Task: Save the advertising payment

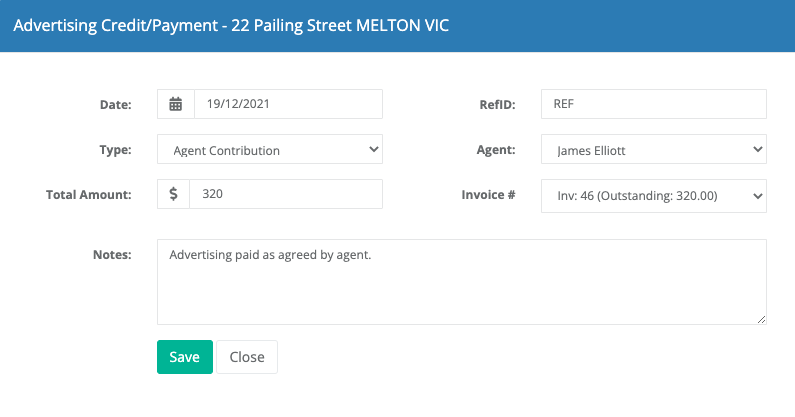Action: 185,357
